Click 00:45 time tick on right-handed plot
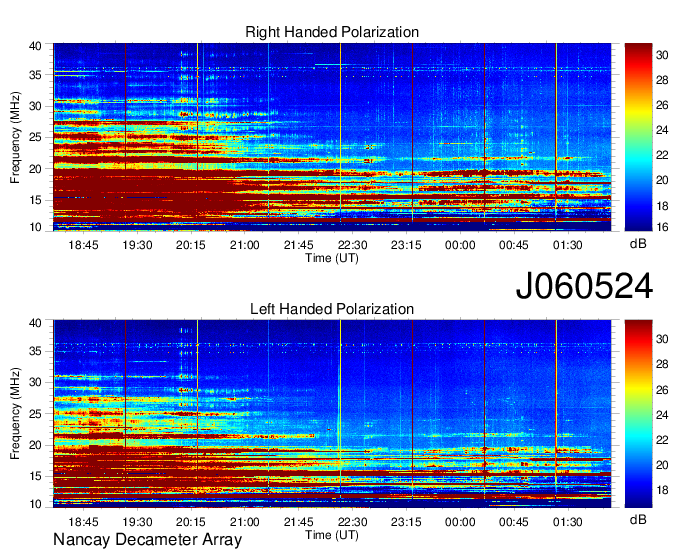The image size is (680, 552). 514,245
